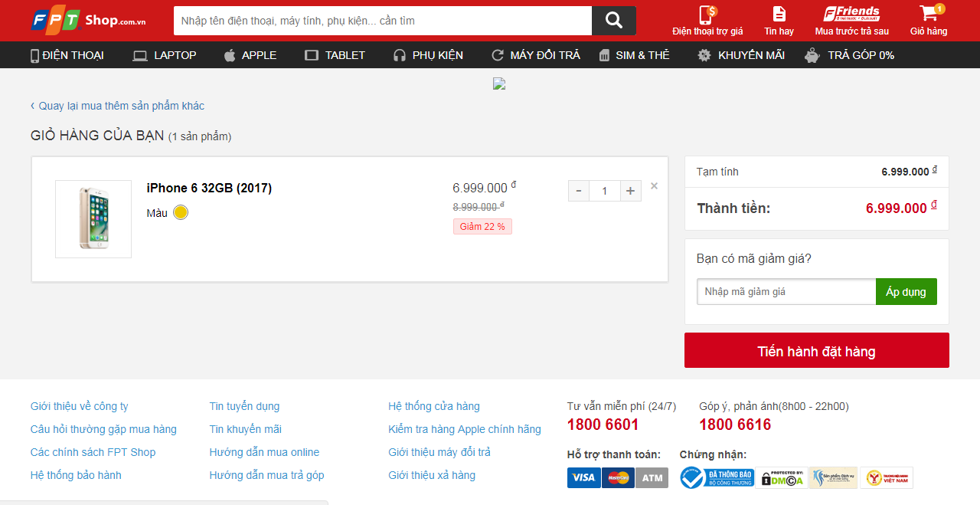
Task: Click the VISA payment logo
Action: [583, 478]
